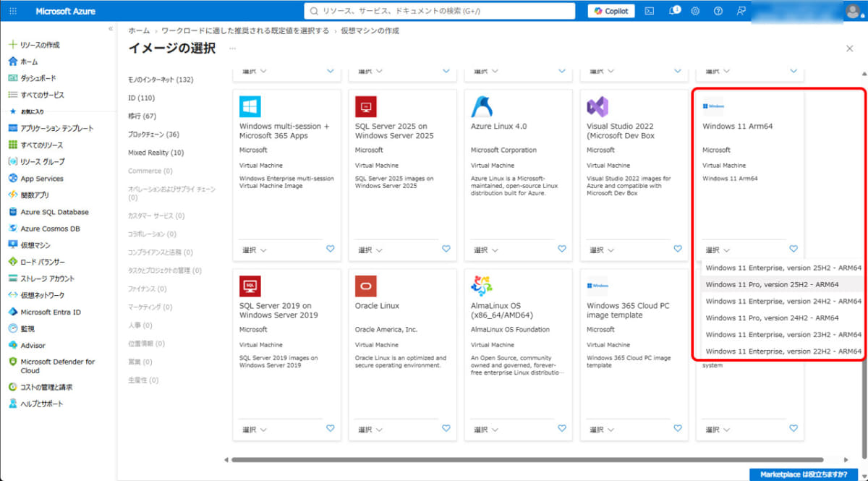Open ダッシュボード in sidebar

pos(38,78)
